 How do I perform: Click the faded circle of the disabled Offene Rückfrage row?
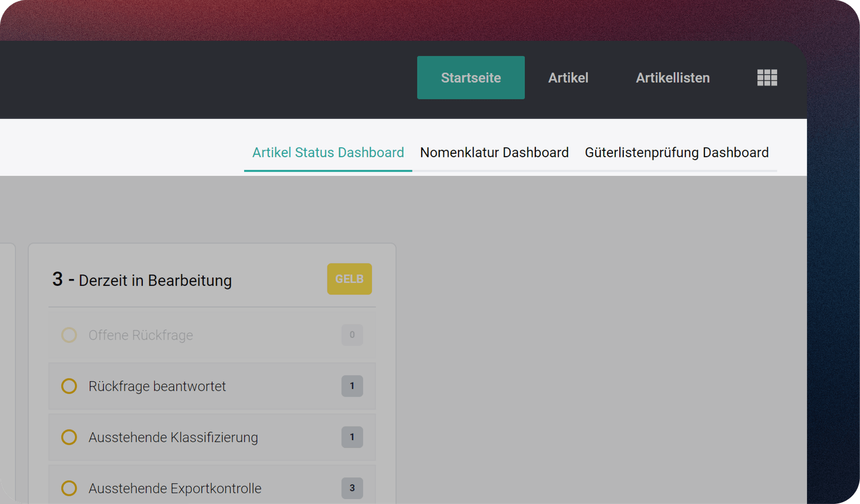pos(69,335)
